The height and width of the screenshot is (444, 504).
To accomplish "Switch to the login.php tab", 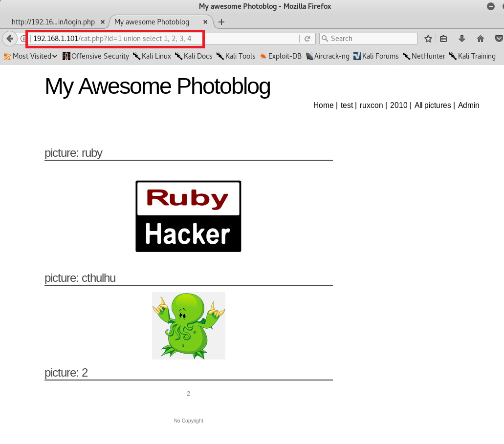I will [53, 22].
